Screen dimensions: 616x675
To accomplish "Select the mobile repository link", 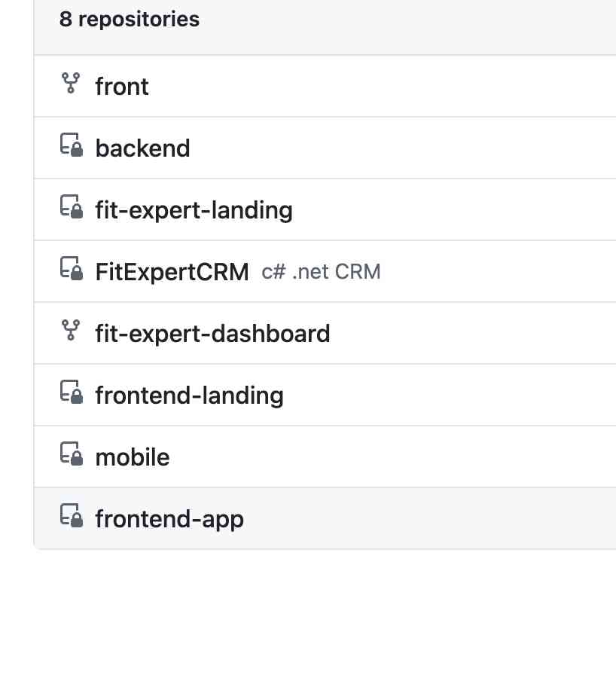I will [x=133, y=457].
